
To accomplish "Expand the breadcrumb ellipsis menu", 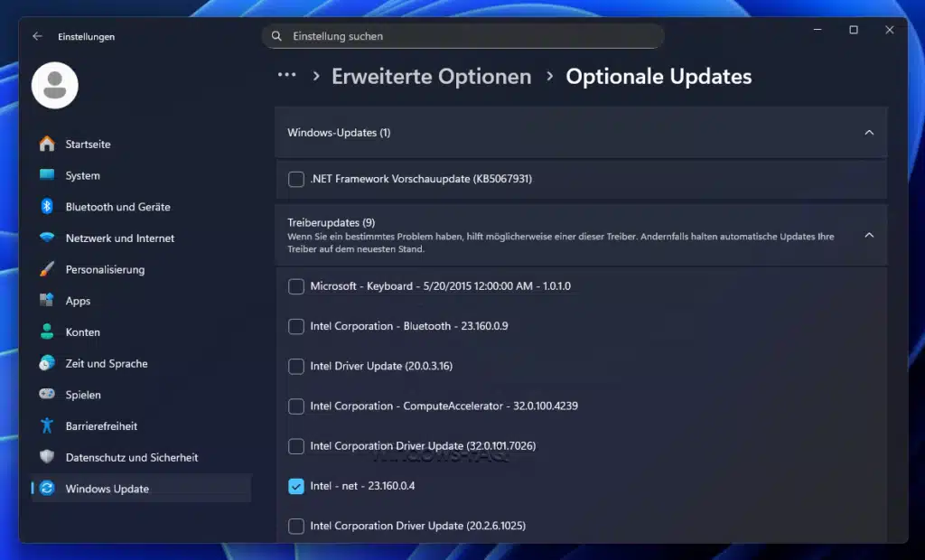I will [x=287, y=76].
